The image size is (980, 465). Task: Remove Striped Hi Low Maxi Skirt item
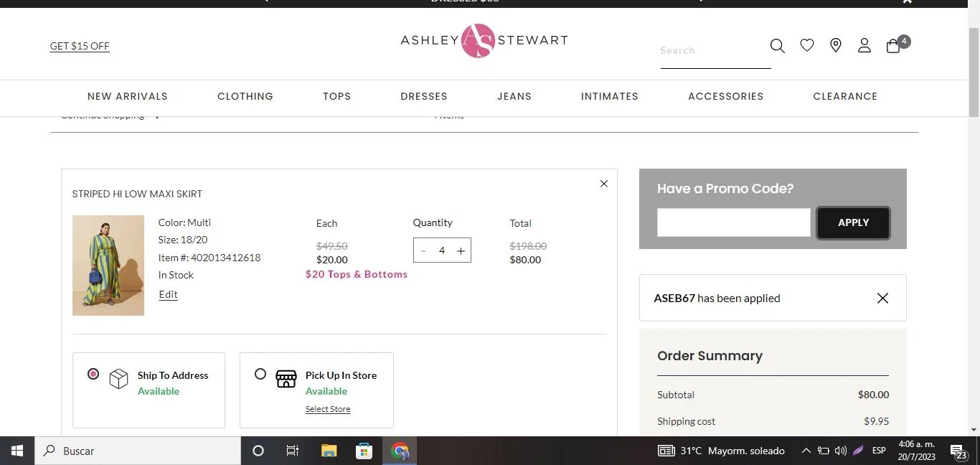(604, 184)
